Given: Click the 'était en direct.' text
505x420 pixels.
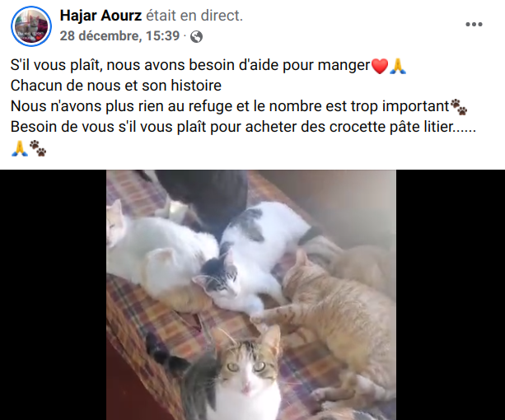Looking at the screenshot, I should [194, 16].
